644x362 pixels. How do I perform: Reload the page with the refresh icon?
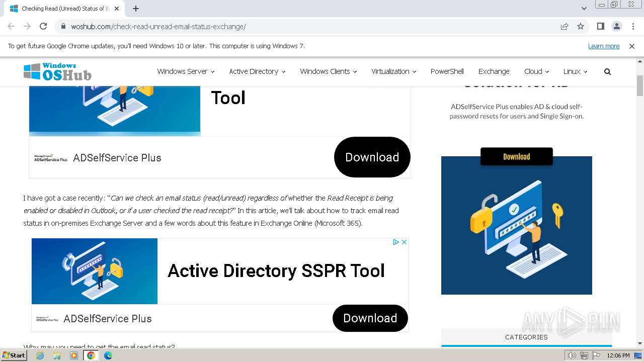[x=43, y=26]
